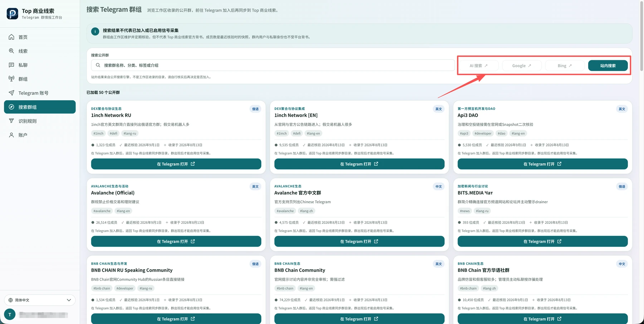Click the 中文 badge on Avalanche 官方中文群
This screenshot has height=324, width=644.
(439, 187)
